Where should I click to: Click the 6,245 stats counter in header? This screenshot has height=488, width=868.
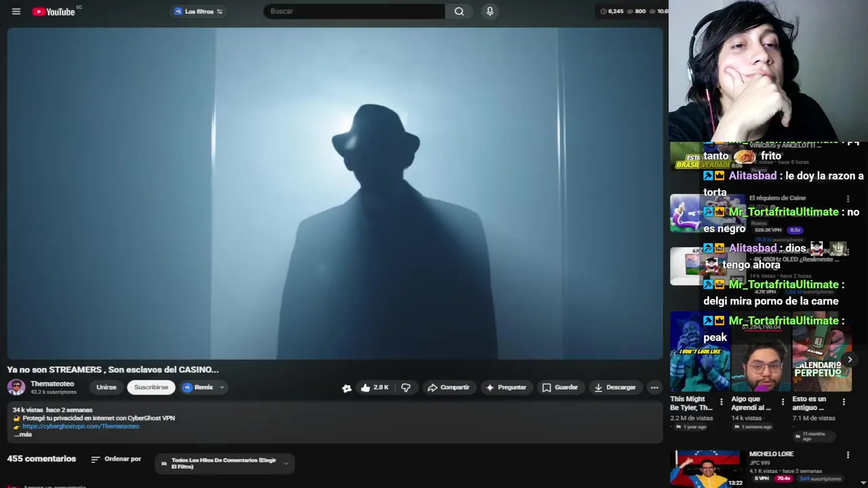point(612,12)
